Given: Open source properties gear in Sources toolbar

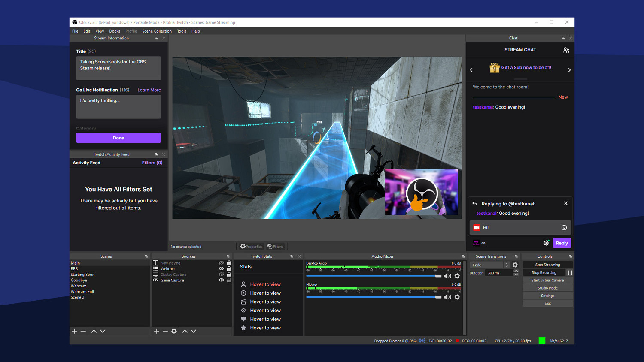Looking at the screenshot, I should coord(174,331).
